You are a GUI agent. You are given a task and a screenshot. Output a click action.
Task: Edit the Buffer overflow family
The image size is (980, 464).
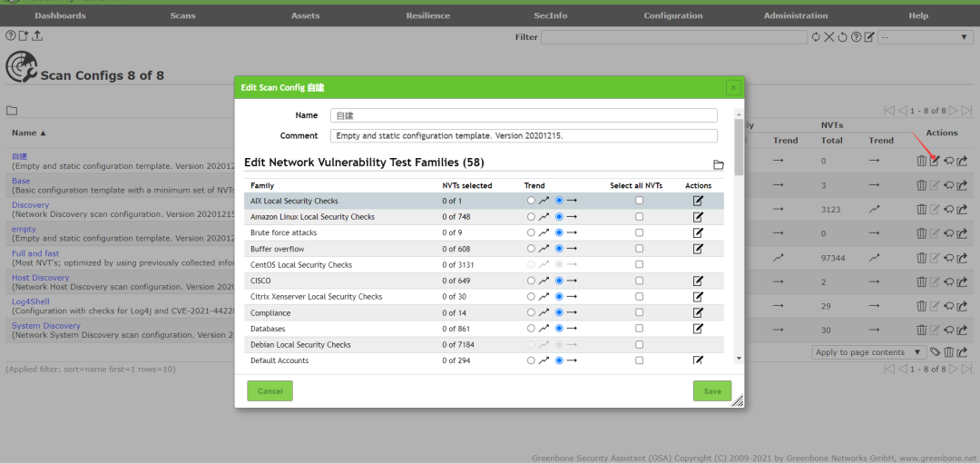coord(698,249)
